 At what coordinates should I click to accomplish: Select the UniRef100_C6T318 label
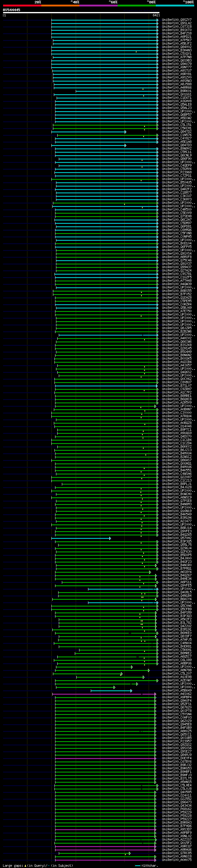[177, 26]
